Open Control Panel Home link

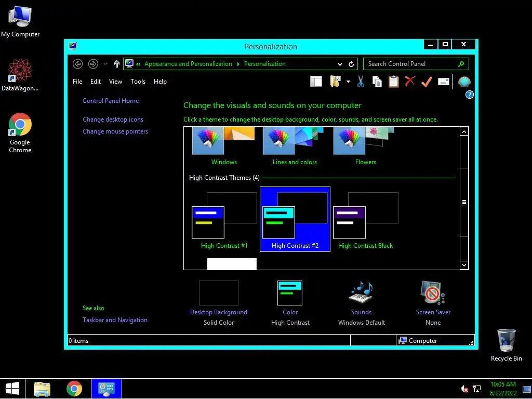[111, 101]
